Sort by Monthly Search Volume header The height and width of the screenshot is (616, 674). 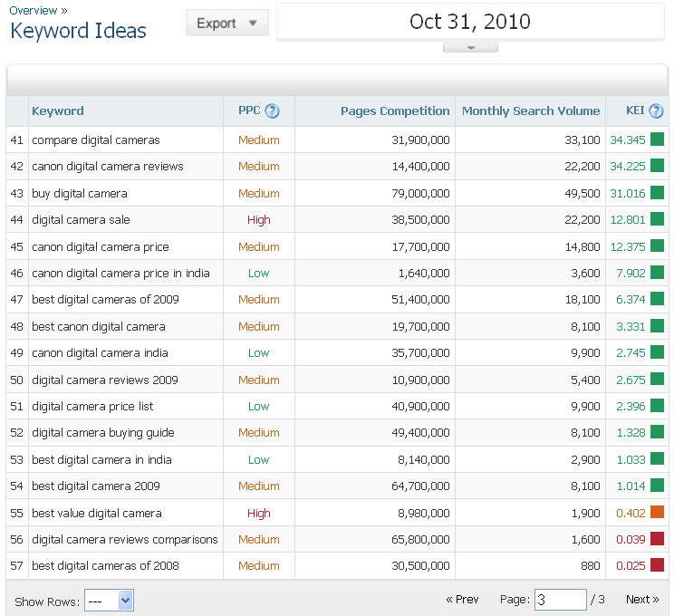coord(531,111)
